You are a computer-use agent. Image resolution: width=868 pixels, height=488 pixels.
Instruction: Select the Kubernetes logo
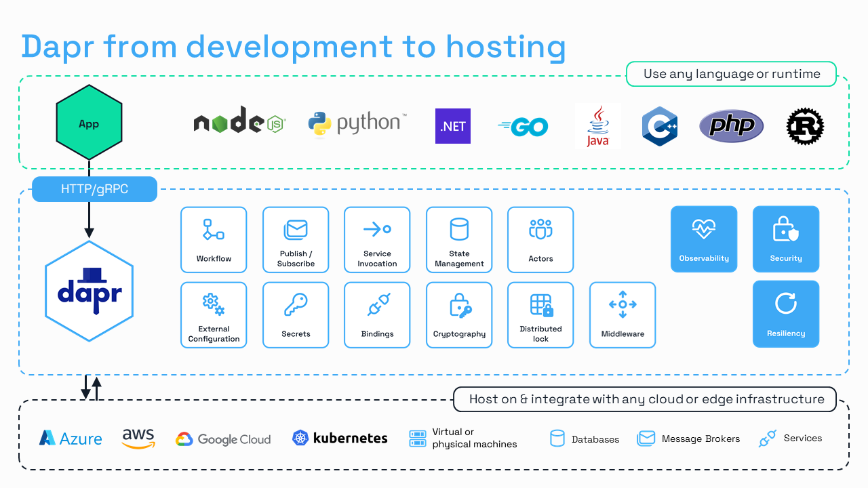[x=340, y=439]
